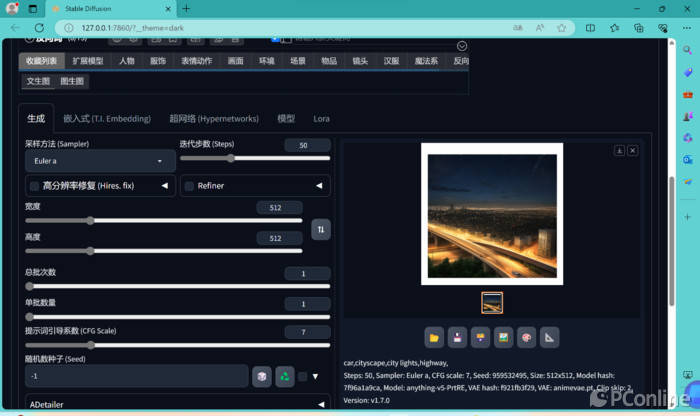The height and width of the screenshot is (416, 700).
Task: Click the Seed input field
Action: (x=137, y=376)
